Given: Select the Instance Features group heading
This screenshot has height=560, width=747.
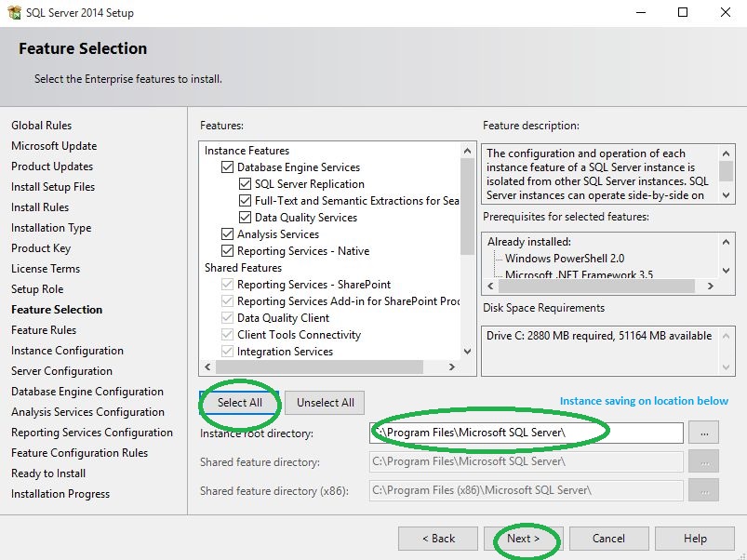Looking at the screenshot, I should point(247,151).
